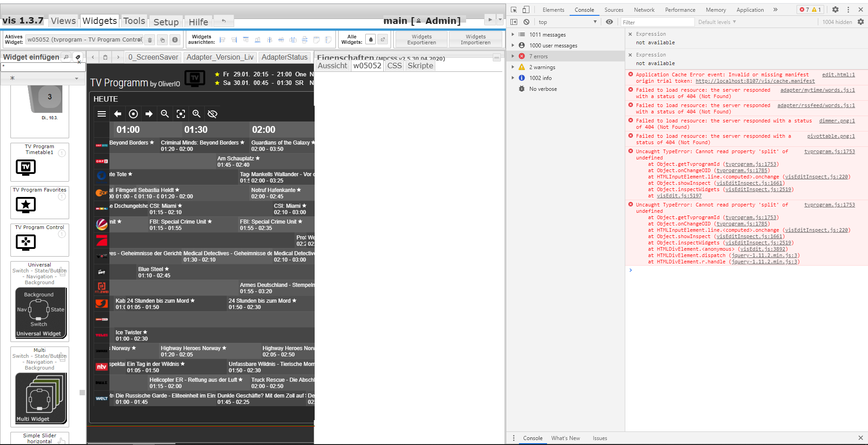The width and height of the screenshot is (868, 445).
Task: Switch to the Network tab in DevTools
Action: (644, 10)
